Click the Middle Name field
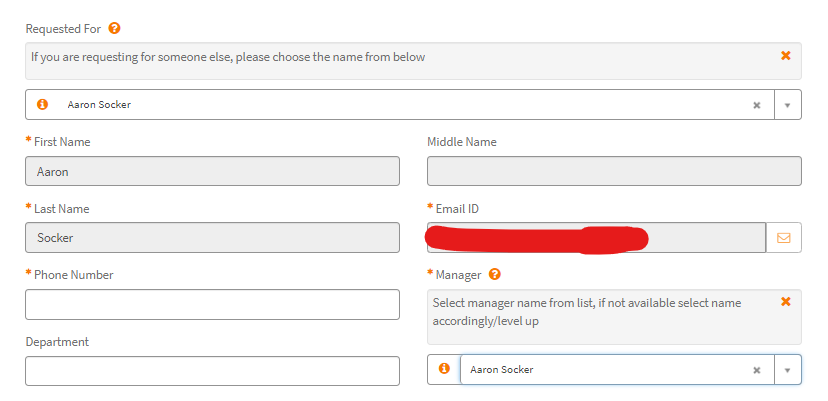Image resolution: width=828 pixels, height=401 pixels. coord(614,171)
